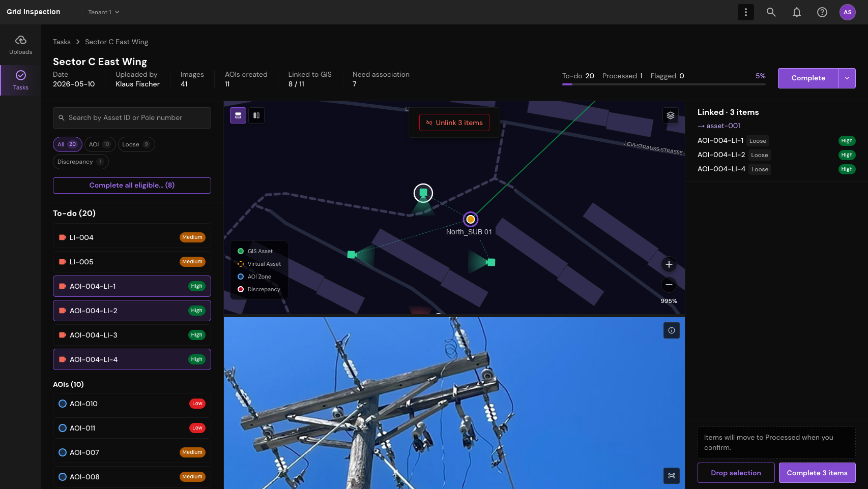Filter list by the AOI 10 chip
The height and width of the screenshot is (489, 868).
[x=100, y=144]
